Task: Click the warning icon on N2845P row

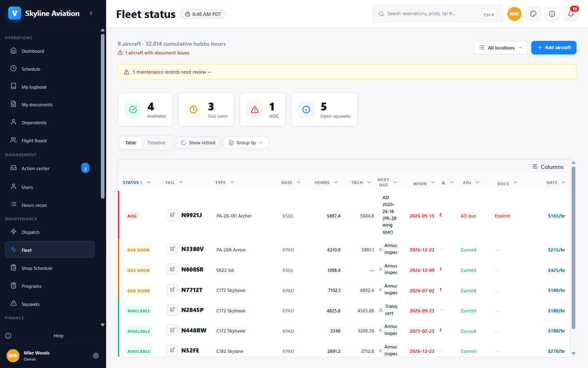Action: tap(381, 310)
